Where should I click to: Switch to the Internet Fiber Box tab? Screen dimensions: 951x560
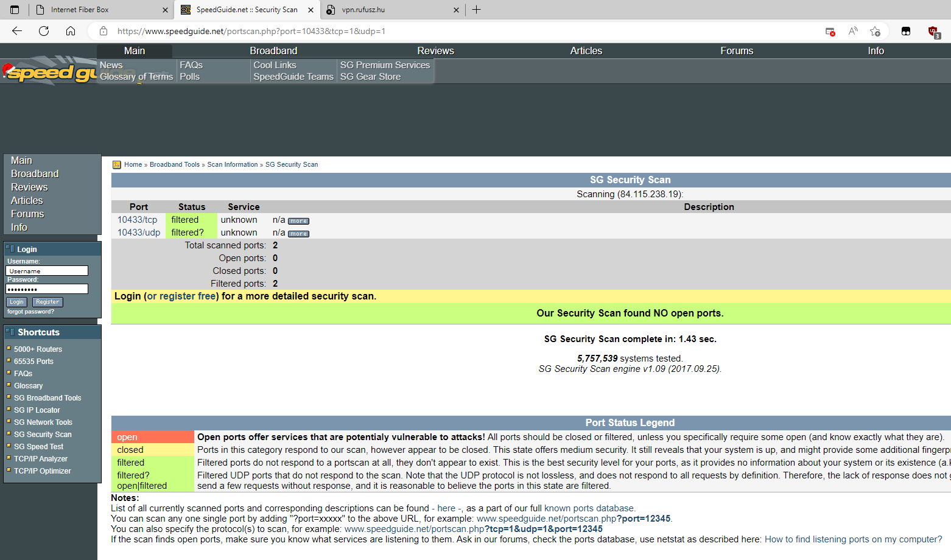click(100, 10)
